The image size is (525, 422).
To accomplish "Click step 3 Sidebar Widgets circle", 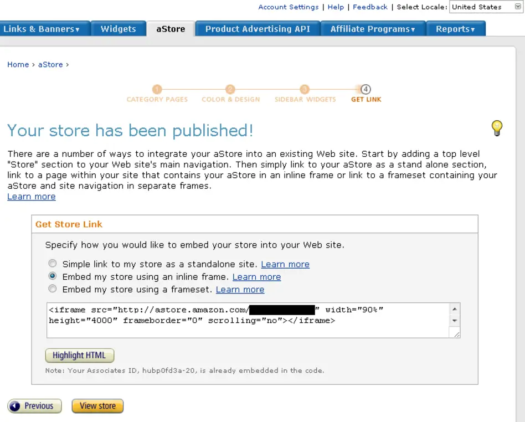I will pyautogui.click(x=304, y=89).
